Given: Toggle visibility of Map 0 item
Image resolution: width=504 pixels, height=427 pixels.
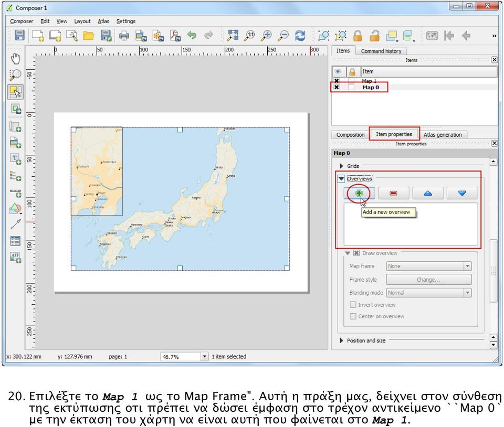Looking at the screenshot, I should coord(337,87).
